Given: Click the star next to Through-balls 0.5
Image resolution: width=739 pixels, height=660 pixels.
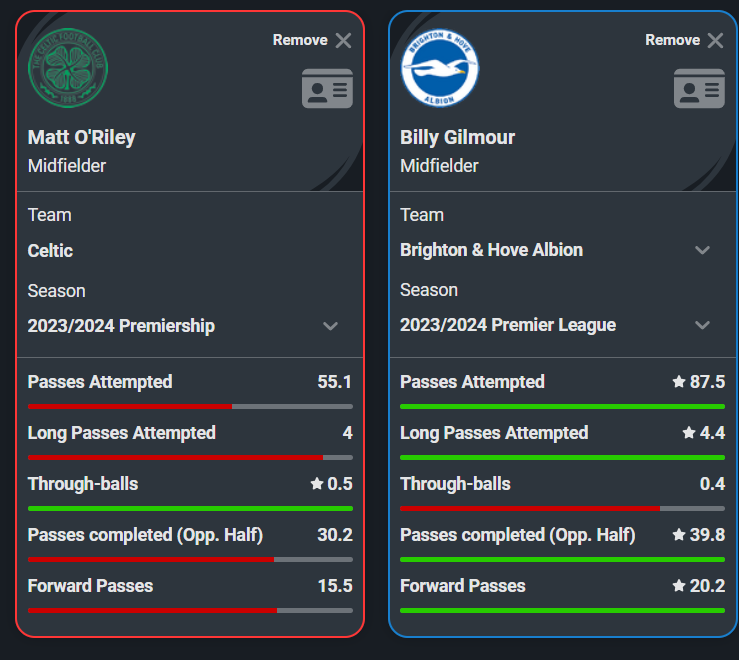Looking at the screenshot, I should (x=317, y=483).
